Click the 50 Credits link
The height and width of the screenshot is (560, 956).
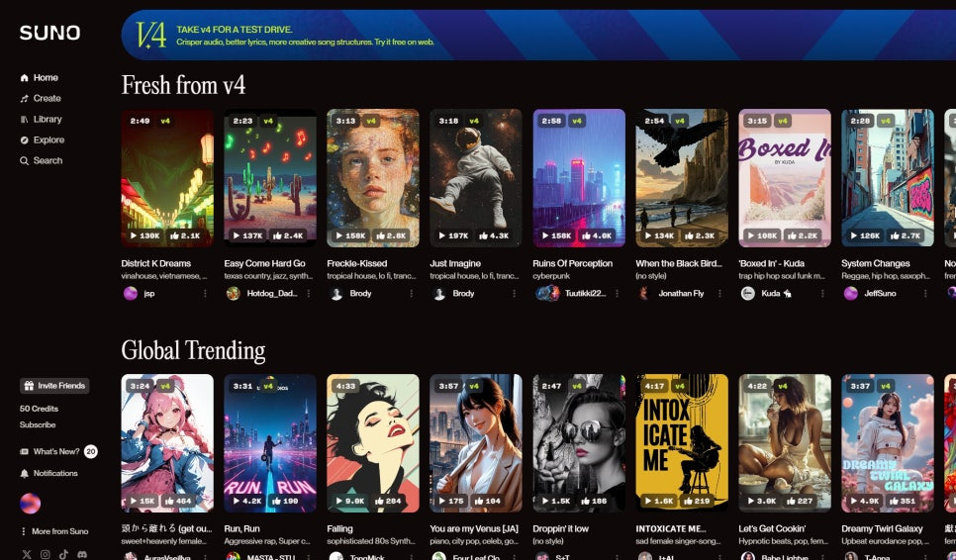[39, 409]
